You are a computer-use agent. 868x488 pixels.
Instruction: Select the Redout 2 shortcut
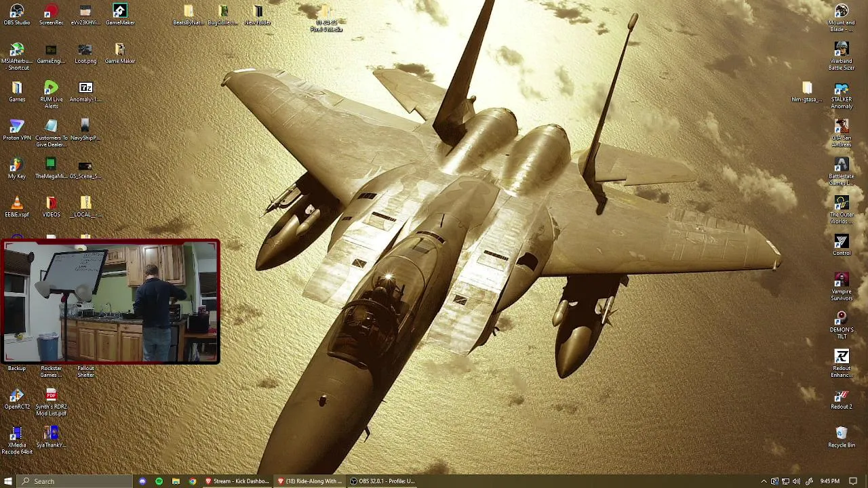[x=842, y=399]
